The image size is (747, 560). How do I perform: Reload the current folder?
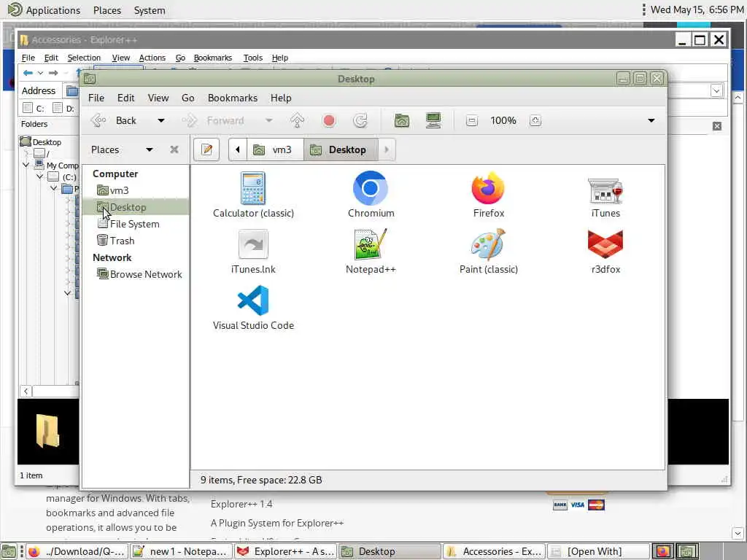tap(360, 120)
